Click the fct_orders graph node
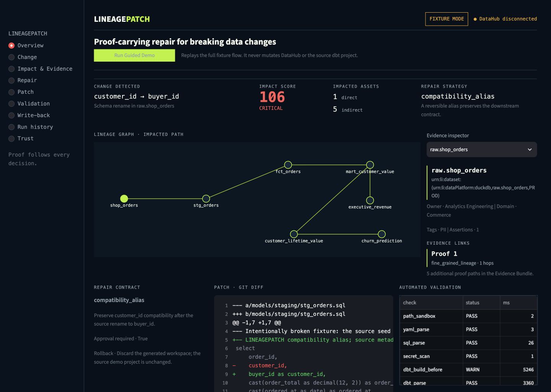This screenshot has height=392, width=551. click(x=288, y=165)
